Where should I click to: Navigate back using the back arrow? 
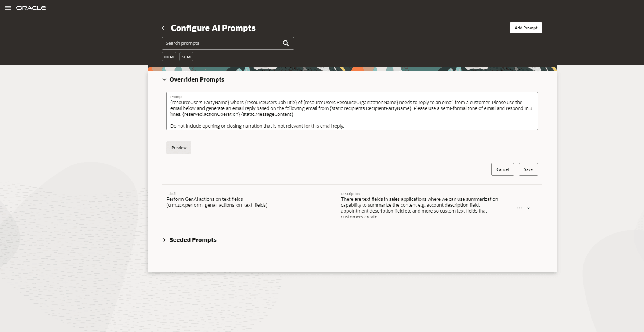pyautogui.click(x=163, y=28)
